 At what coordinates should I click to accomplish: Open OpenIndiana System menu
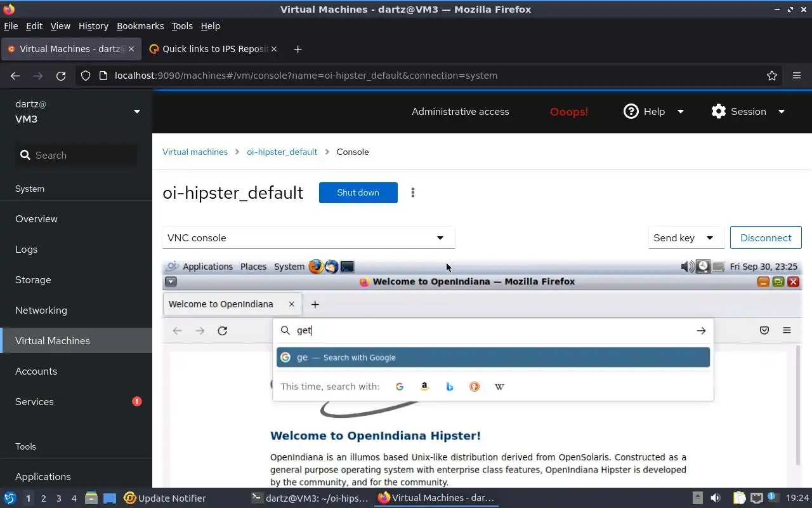(289, 267)
